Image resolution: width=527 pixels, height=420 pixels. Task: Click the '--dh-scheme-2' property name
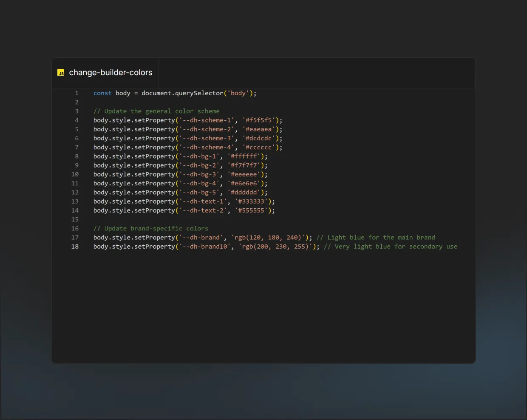[x=207, y=129]
